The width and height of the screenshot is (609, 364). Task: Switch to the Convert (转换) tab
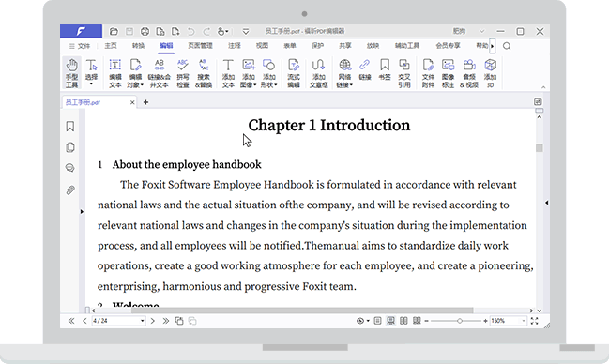click(x=138, y=46)
